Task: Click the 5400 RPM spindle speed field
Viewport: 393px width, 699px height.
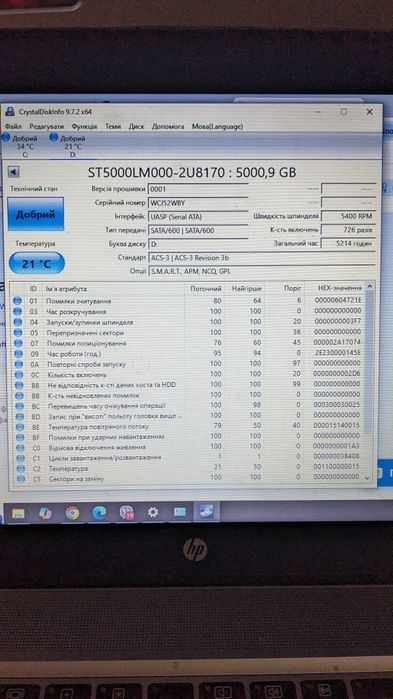Action: tap(348, 217)
